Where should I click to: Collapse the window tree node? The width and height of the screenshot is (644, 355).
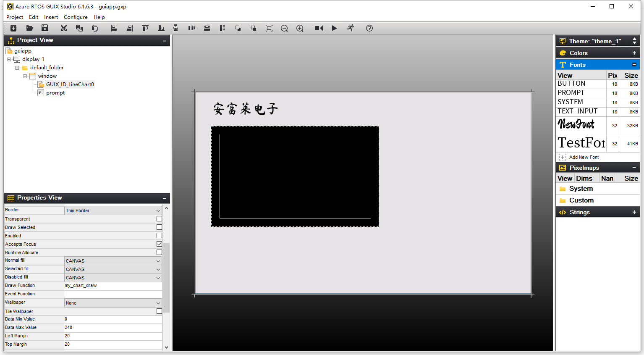pos(25,76)
